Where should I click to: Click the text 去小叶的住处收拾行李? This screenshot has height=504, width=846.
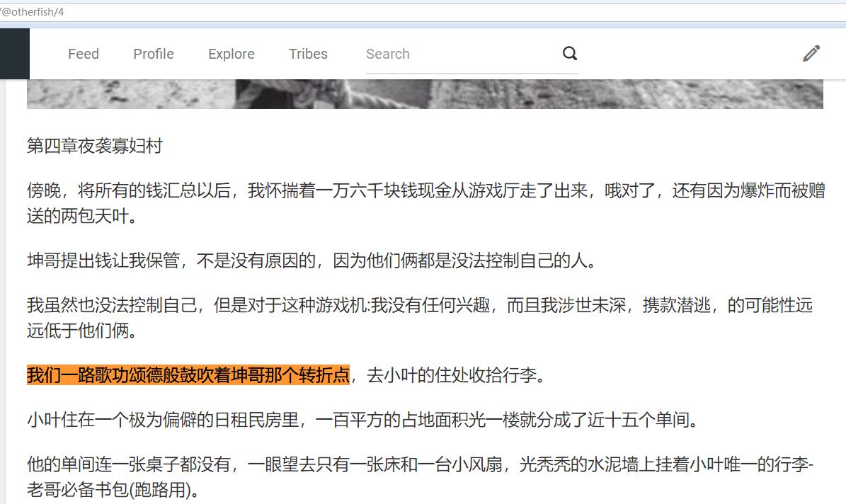point(457,375)
